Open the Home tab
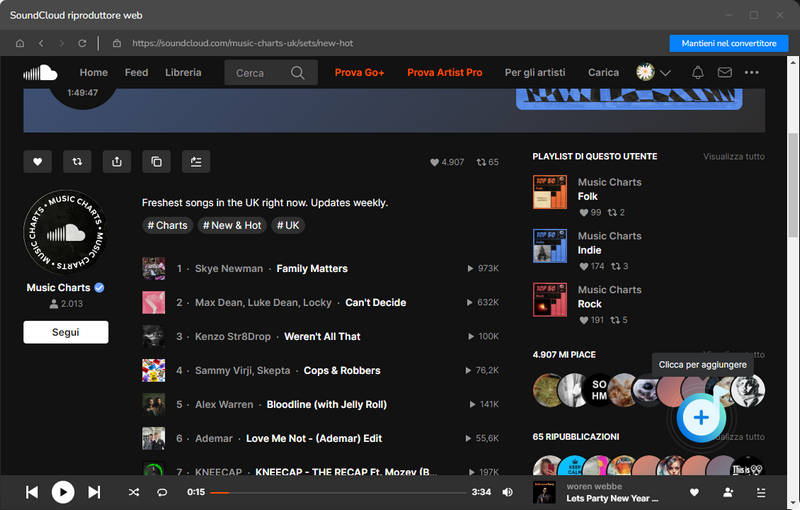The height and width of the screenshot is (510, 800). click(x=93, y=72)
